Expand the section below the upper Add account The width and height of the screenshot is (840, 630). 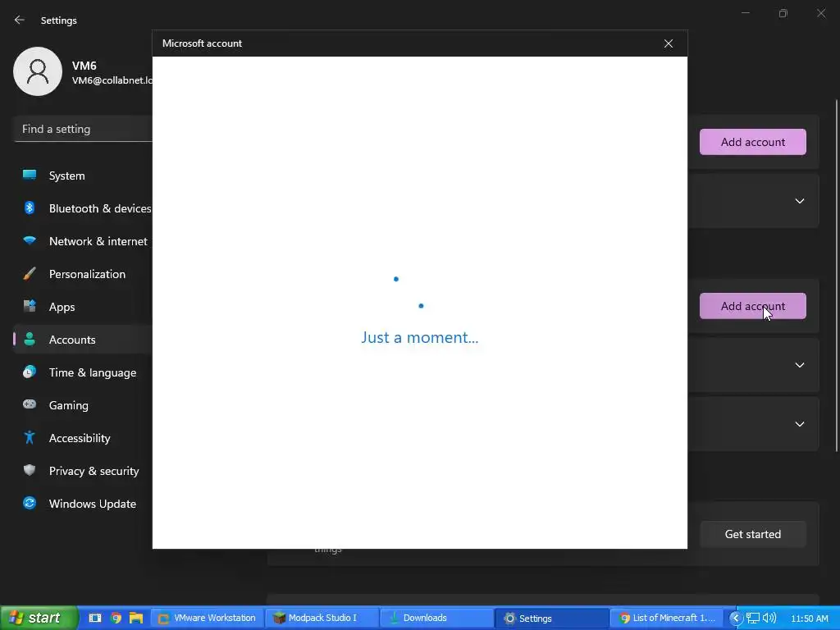click(799, 201)
